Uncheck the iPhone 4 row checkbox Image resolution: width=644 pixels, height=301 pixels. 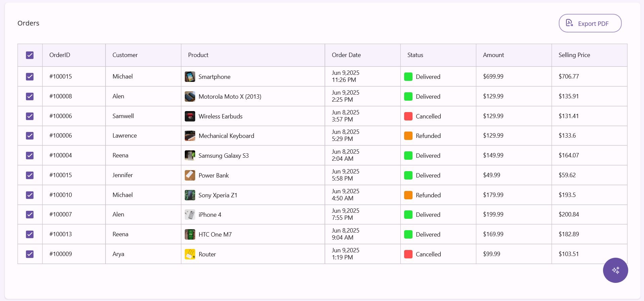[30, 214]
